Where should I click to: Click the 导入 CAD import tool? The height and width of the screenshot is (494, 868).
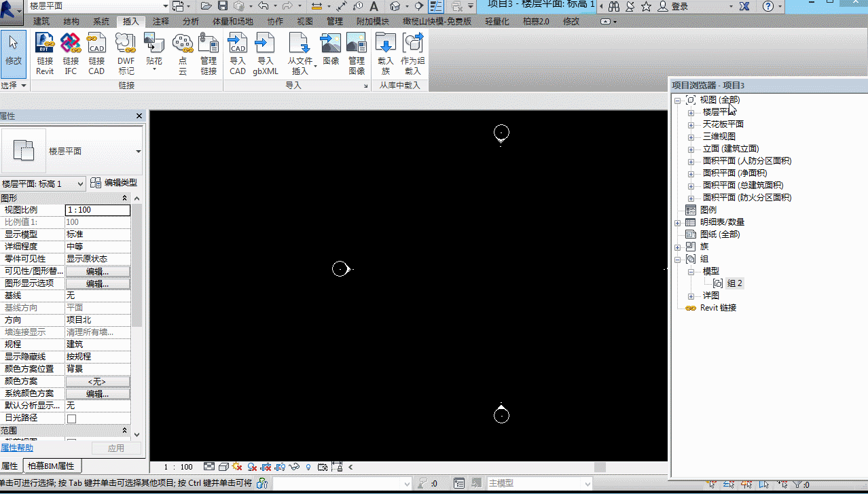pyautogui.click(x=238, y=53)
